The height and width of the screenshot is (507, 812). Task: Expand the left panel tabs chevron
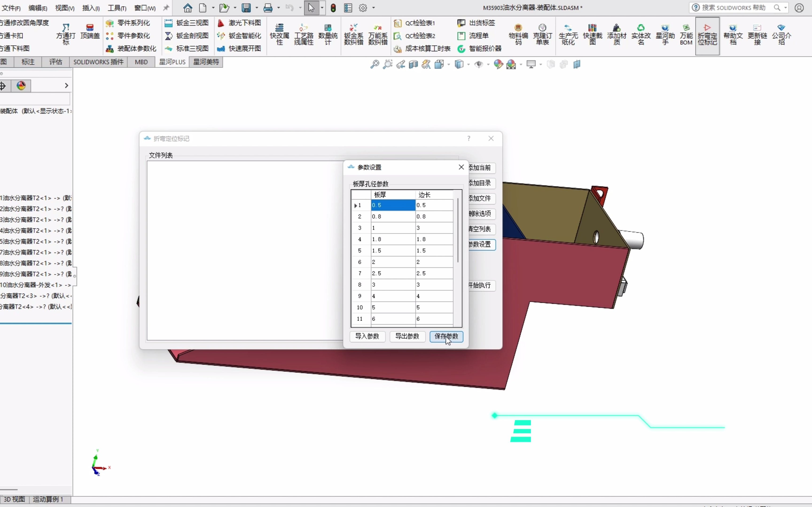(66, 86)
